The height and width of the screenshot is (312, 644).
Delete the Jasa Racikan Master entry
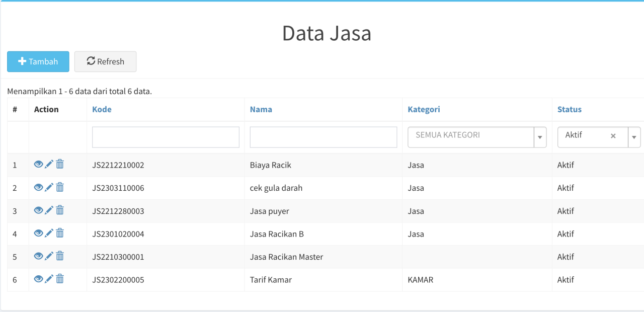60,256
